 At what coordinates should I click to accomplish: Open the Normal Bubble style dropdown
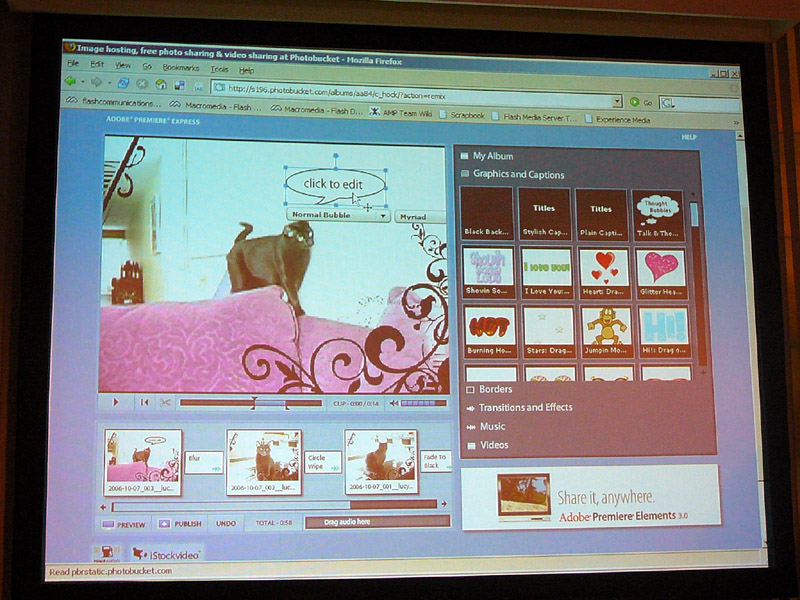coord(338,215)
